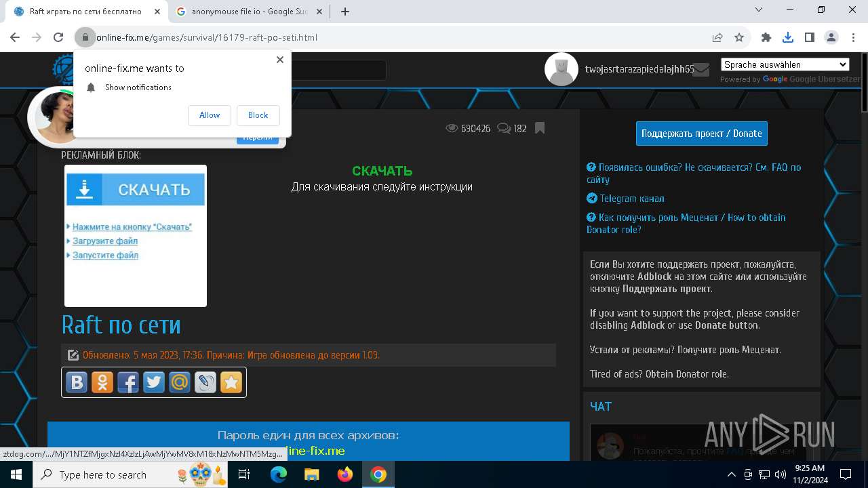Open the user profile avatar picture
This screenshot has height=488, width=868.
tap(561, 69)
